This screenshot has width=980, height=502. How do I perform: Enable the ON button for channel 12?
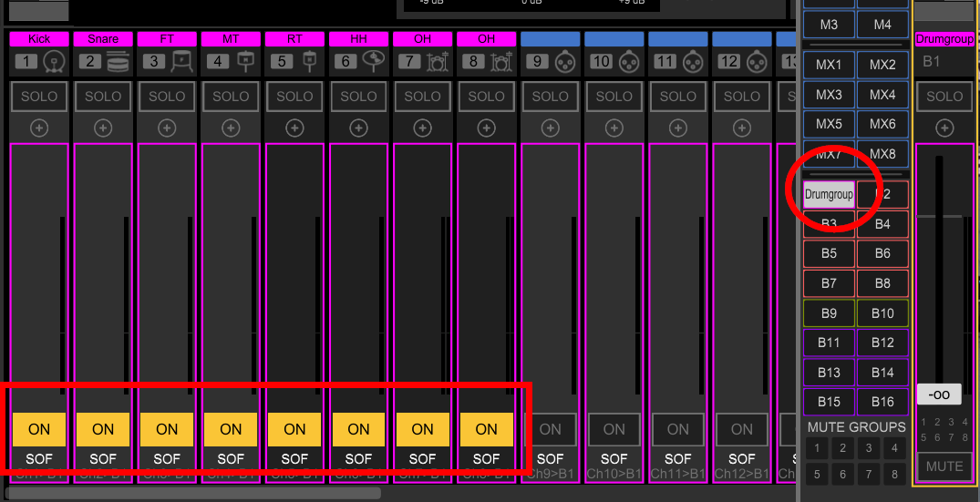[741, 429]
